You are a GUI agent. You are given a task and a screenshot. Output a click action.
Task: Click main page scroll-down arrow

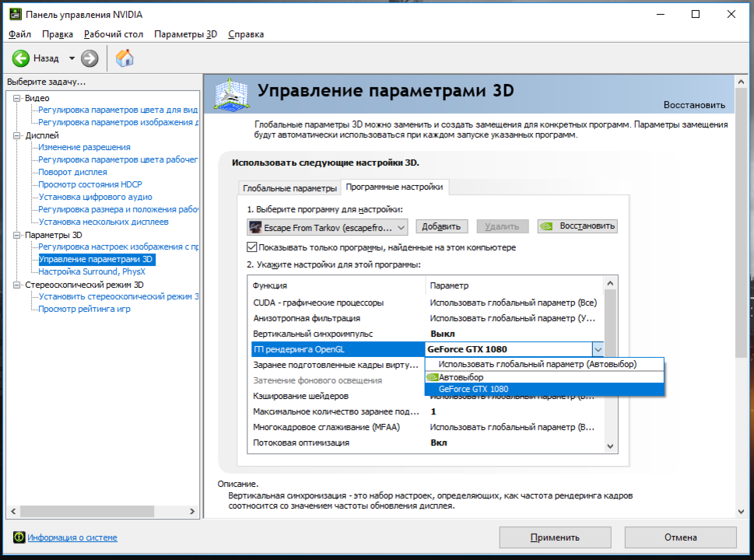[x=741, y=512]
